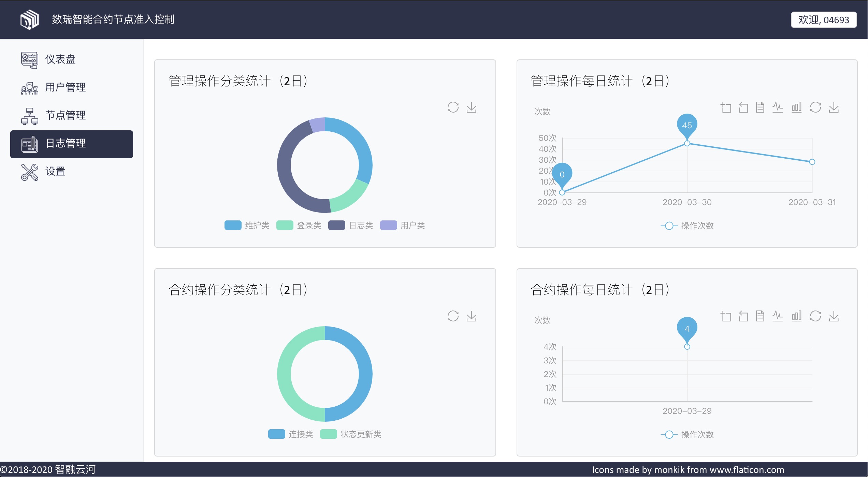Open the 用户管理 sidebar menu

click(x=66, y=87)
